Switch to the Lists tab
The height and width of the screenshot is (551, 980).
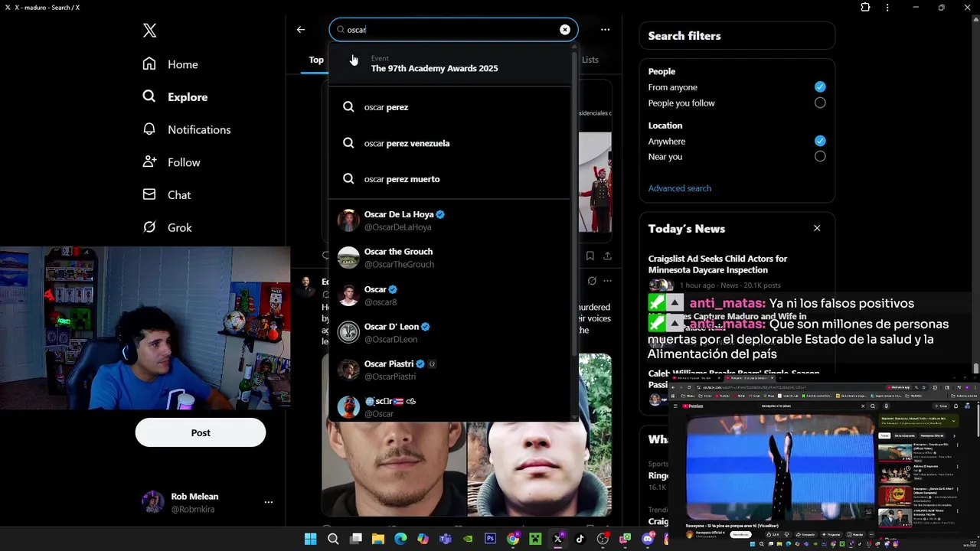590,60
